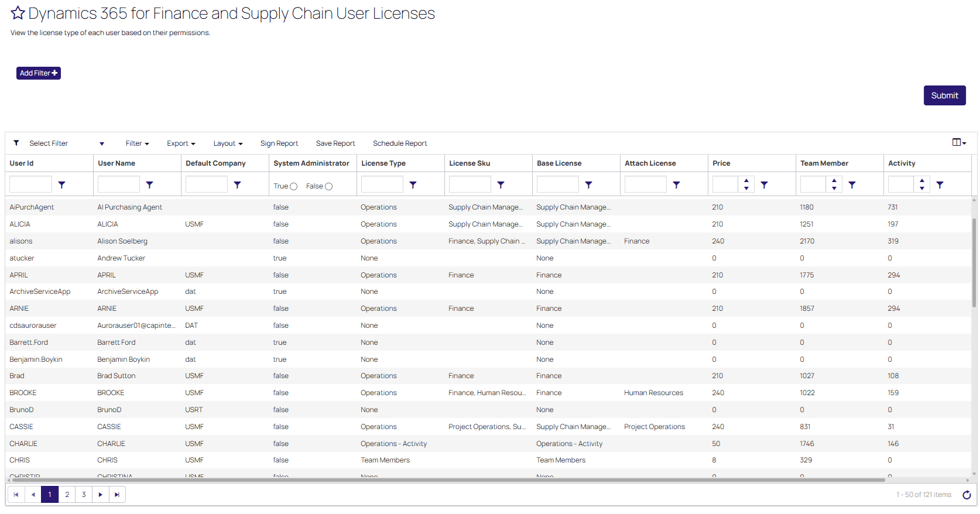Image resolution: width=980 pixels, height=514 pixels.
Task: Expand the Layout dropdown menu
Action: [x=228, y=143]
